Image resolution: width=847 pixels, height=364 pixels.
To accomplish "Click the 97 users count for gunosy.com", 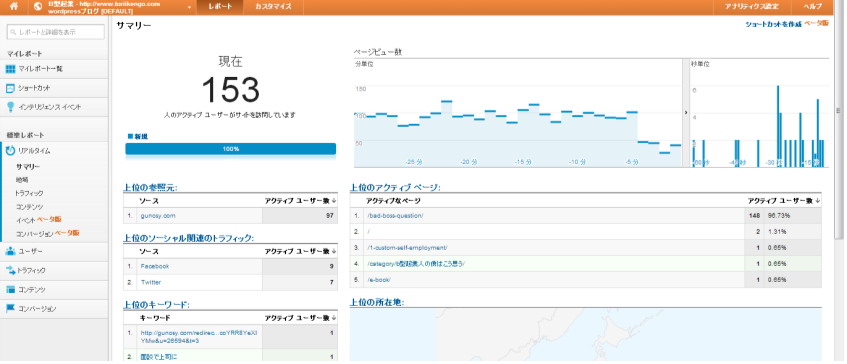I will coord(300,215).
